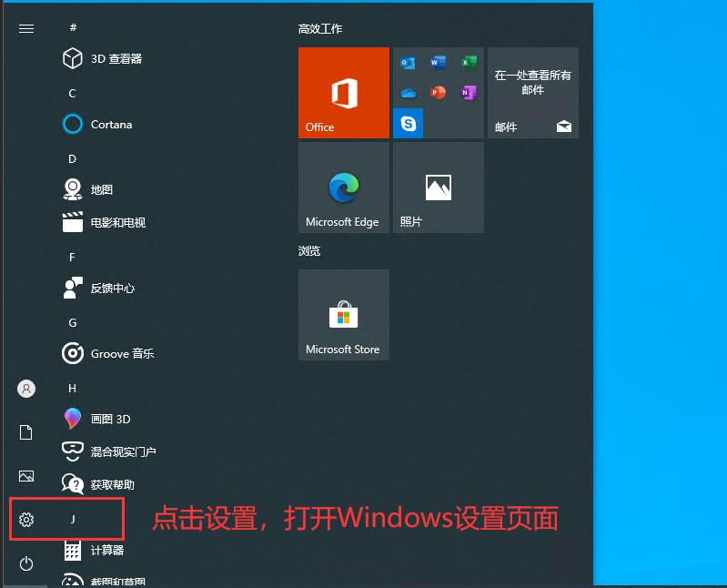727x588 pixels.
Task: Expand the Start menu hamburger icon
Action: coord(26,29)
